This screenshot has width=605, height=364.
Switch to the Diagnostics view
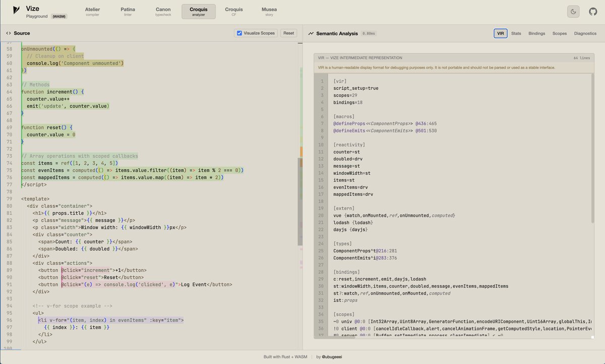pos(585,33)
